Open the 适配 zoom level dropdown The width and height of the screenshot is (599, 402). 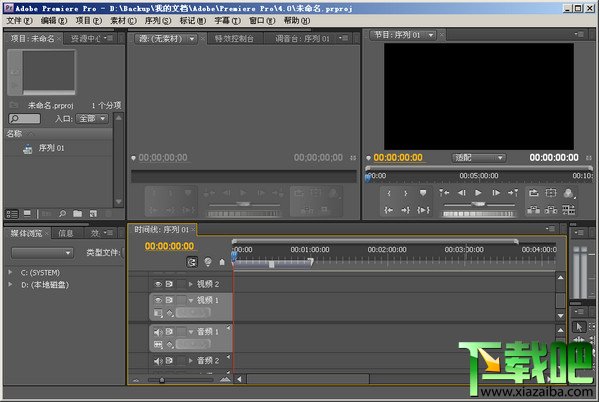[x=479, y=157]
